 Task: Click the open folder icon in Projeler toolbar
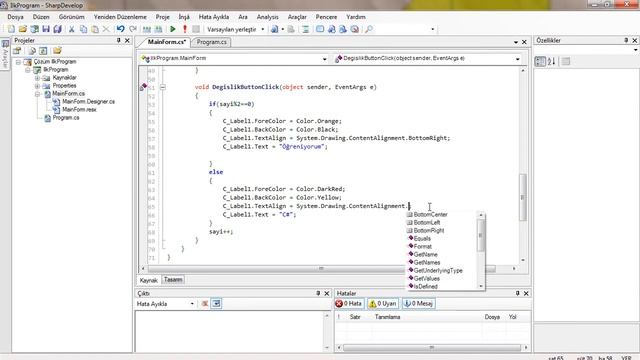(57, 51)
